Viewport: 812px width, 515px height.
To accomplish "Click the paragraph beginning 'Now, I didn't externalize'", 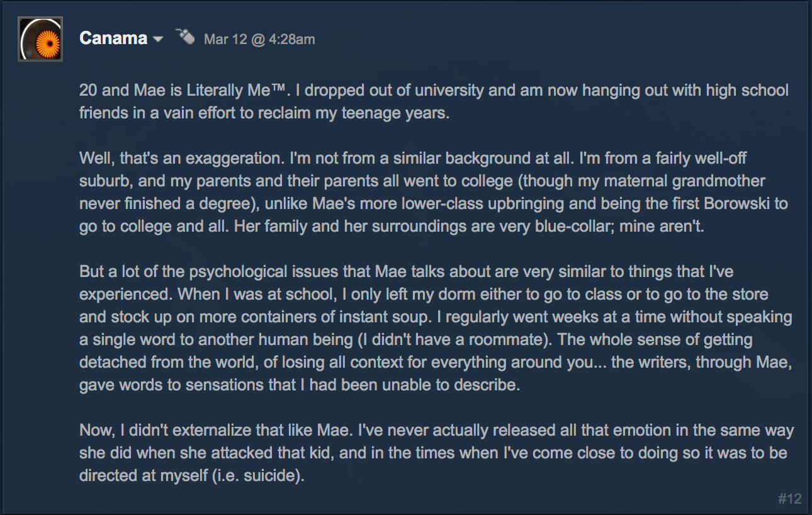I will pos(436,453).
